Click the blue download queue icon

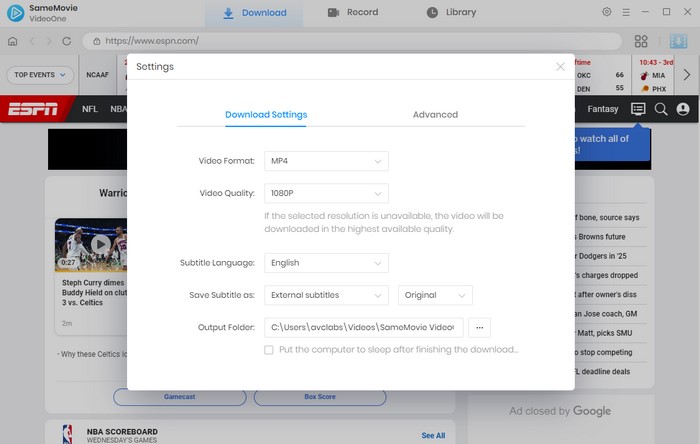(x=678, y=41)
